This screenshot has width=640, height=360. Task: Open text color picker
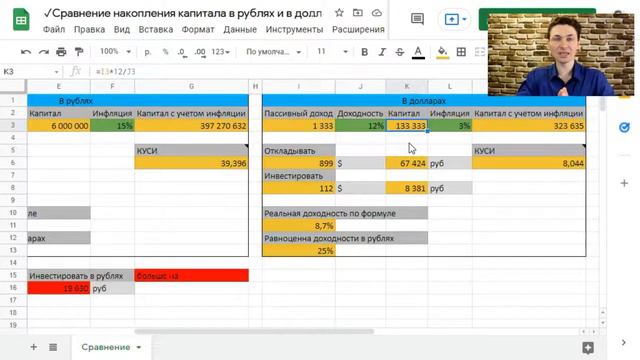point(418,52)
